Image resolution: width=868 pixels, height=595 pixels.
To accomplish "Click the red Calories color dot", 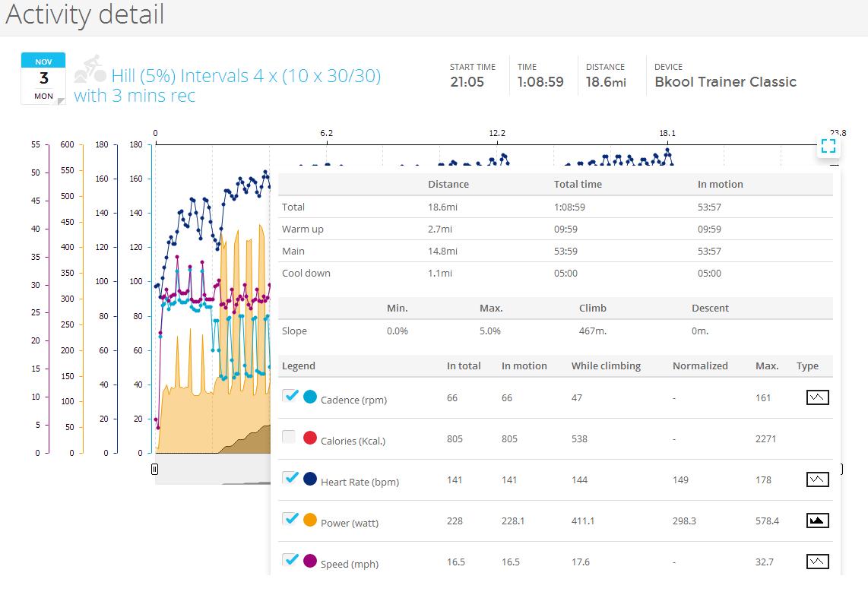I will tap(310, 438).
